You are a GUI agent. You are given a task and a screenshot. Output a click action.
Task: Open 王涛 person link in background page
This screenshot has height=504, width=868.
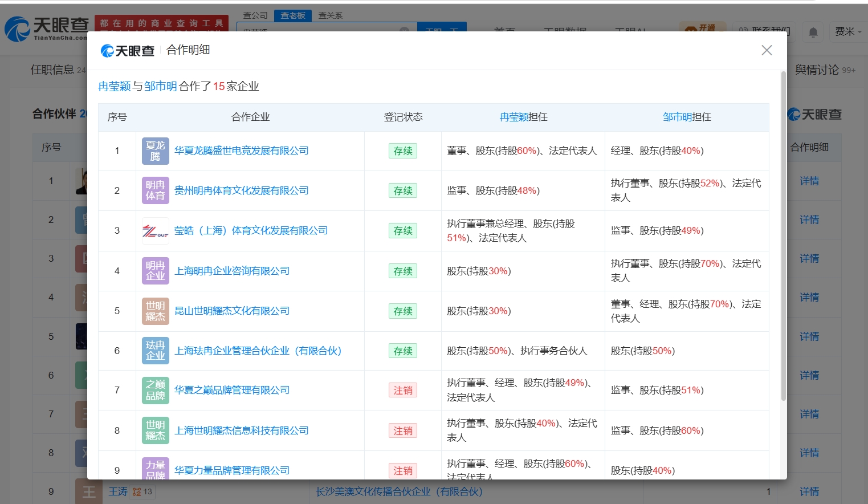(x=118, y=491)
